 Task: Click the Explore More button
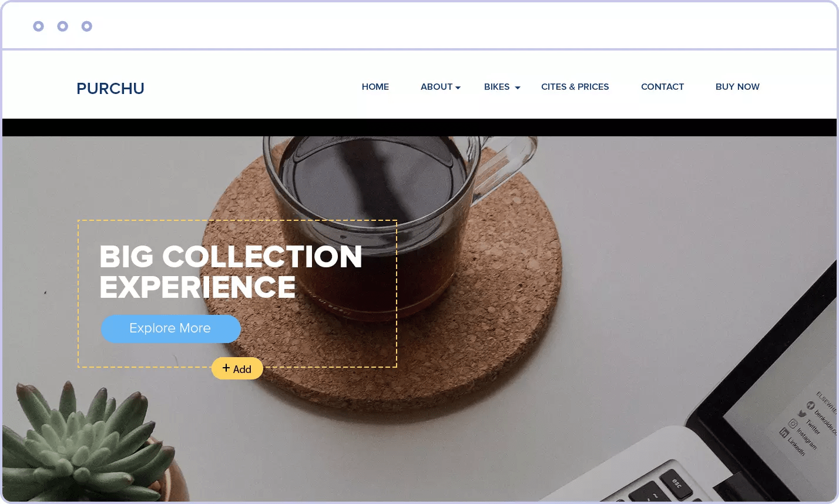point(170,328)
